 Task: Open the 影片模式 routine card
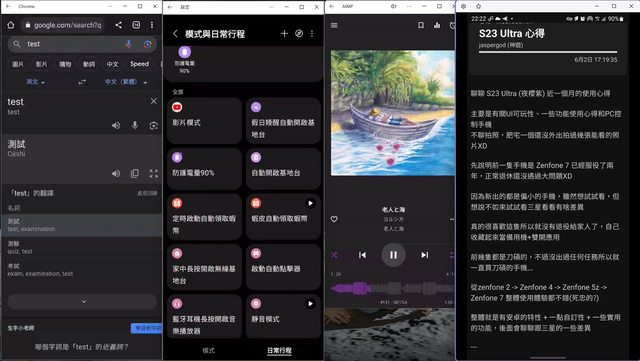point(204,120)
